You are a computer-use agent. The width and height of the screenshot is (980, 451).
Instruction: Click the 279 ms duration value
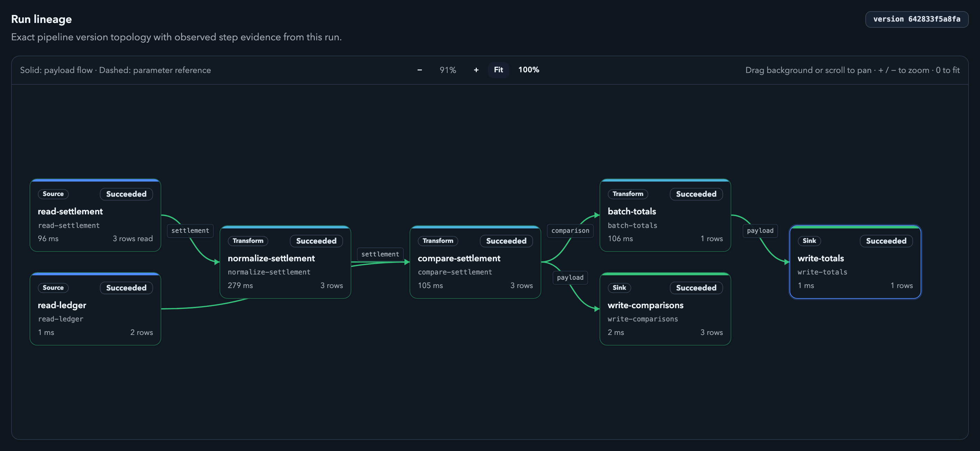click(x=240, y=286)
